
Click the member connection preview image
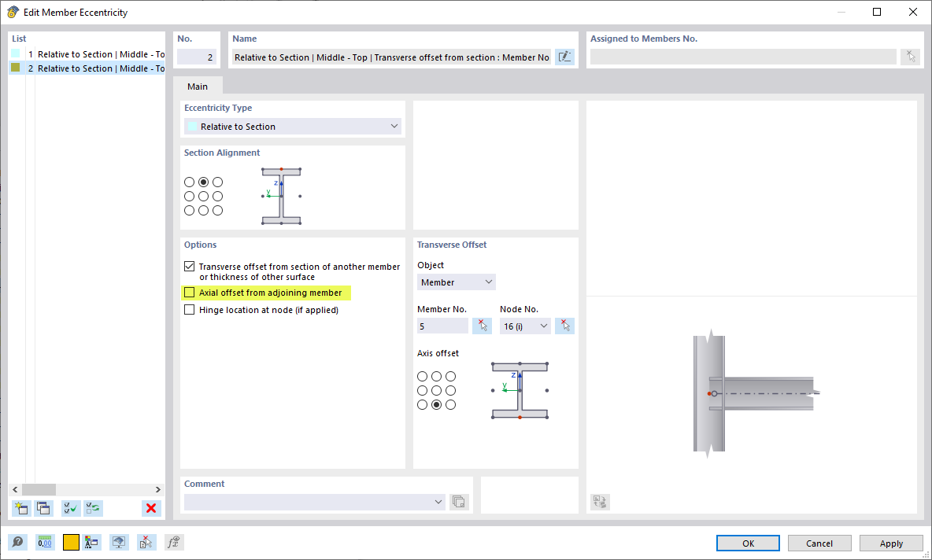pyautogui.click(x=756, y=394)
